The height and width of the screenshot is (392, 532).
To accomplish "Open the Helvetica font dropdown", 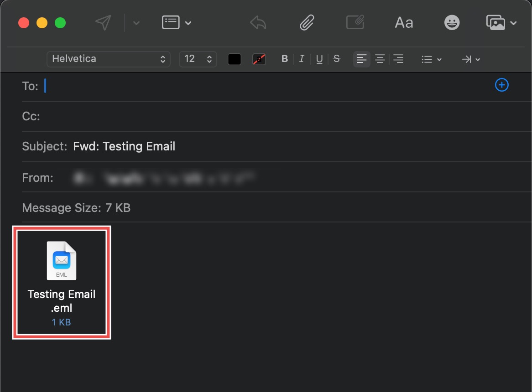I will (108, 59).
